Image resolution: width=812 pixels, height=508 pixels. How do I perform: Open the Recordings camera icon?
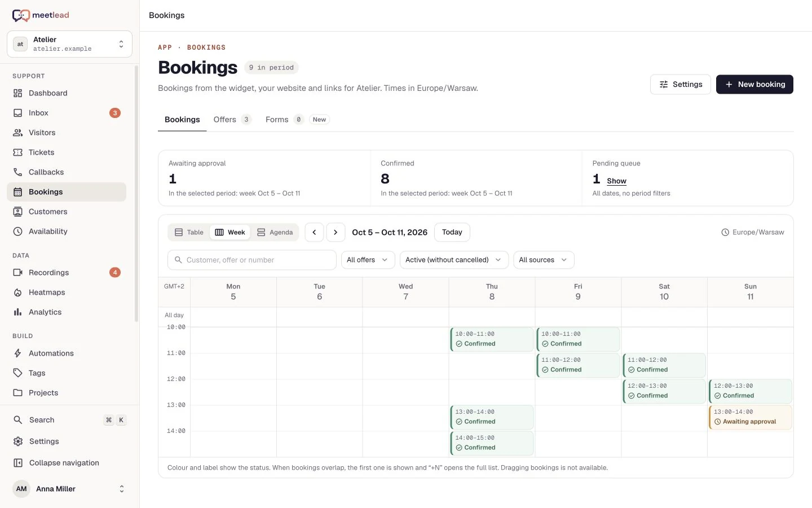tap(18, 273)
